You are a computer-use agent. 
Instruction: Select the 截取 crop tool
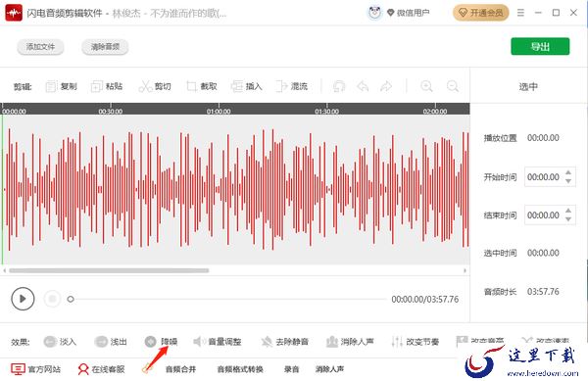[x=202, y=86]
